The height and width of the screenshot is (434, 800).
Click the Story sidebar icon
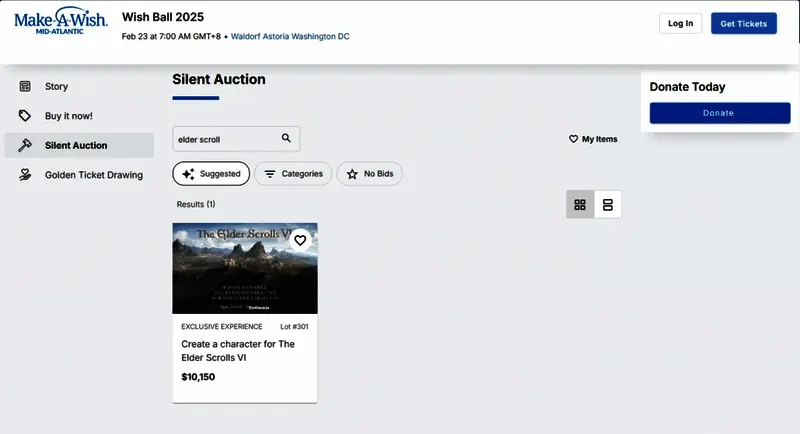25,87
